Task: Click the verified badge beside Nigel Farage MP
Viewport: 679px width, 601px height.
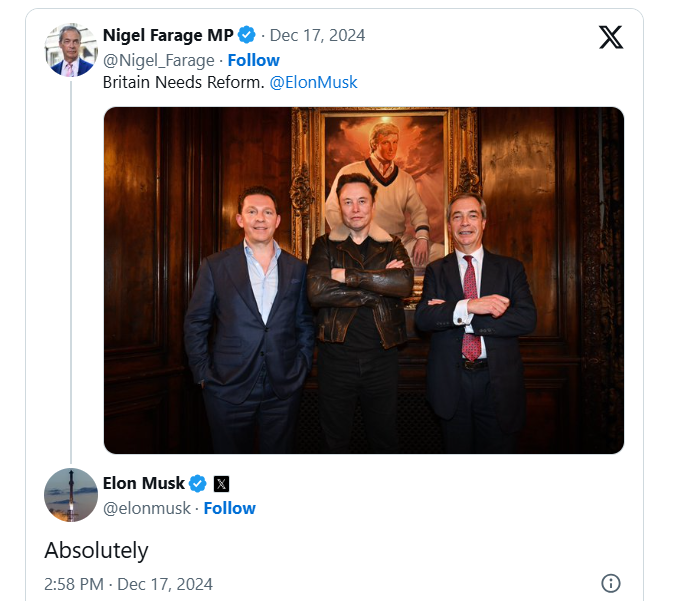Action: click(248, 36)
